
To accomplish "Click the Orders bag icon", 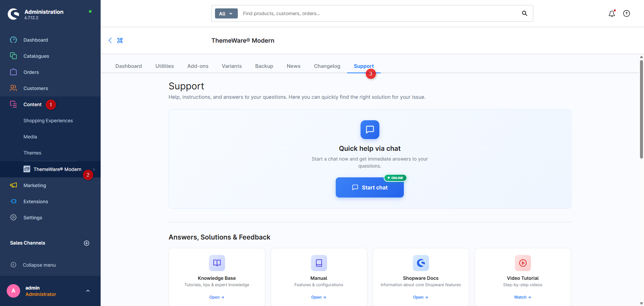I will 13,72.
